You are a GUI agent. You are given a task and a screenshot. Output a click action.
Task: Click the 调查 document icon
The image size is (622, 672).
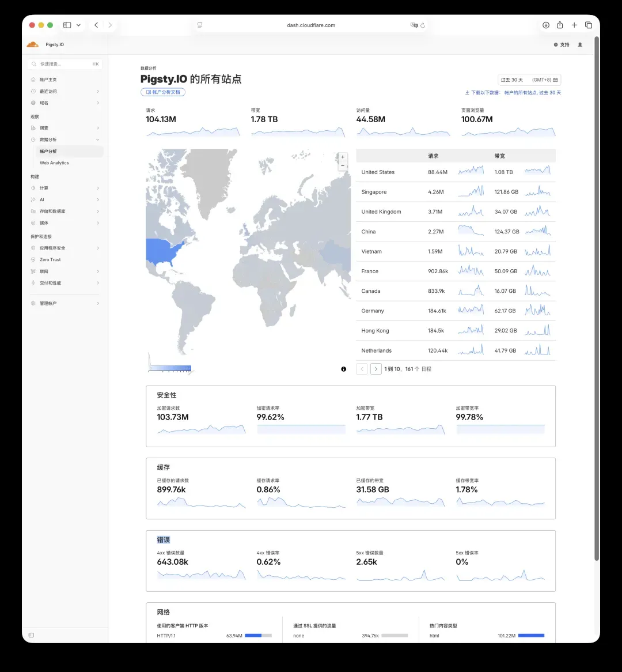33,128
